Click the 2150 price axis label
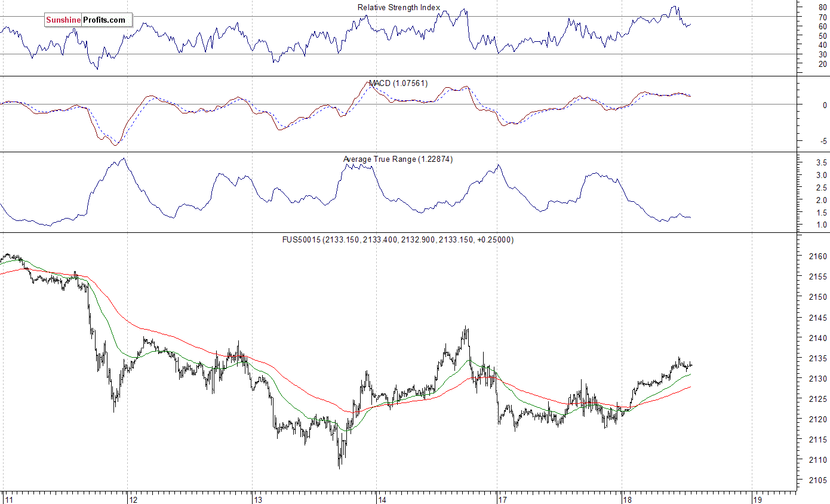Screen dimensions: 830x504 pos(818,297)
